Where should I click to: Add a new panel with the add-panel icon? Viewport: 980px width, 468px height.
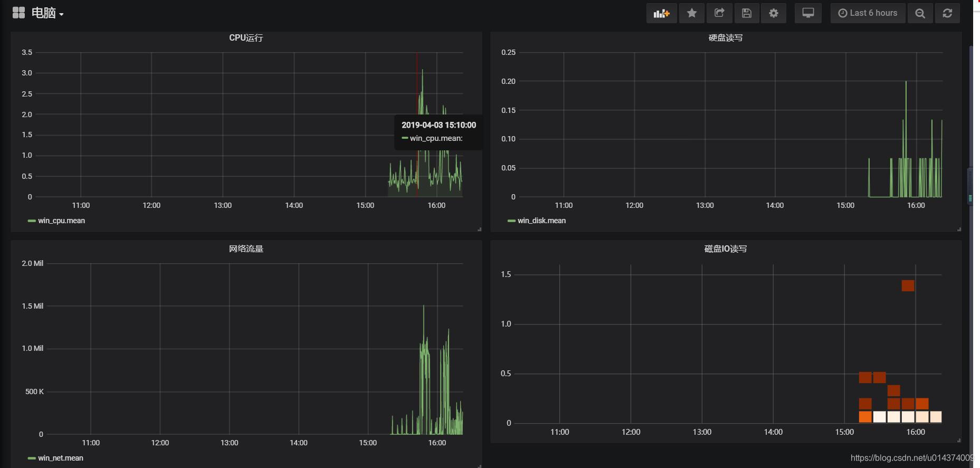tap(661, 13)
